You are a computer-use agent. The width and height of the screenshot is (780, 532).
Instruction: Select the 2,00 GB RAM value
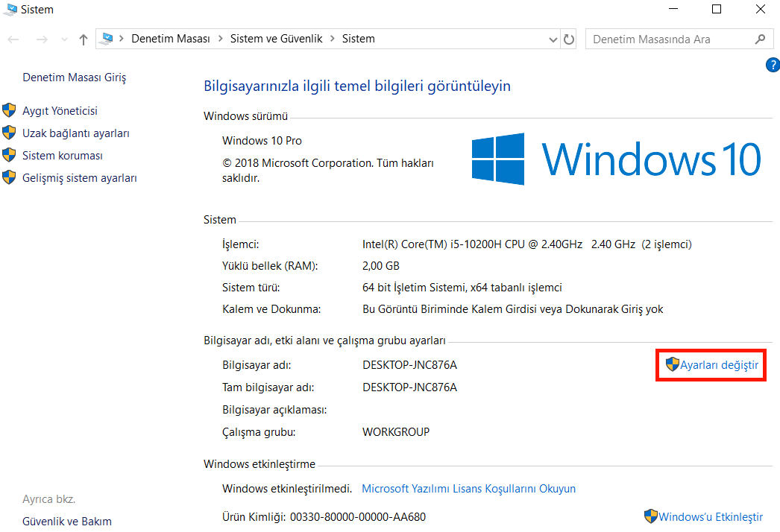[x=380, y=266]
